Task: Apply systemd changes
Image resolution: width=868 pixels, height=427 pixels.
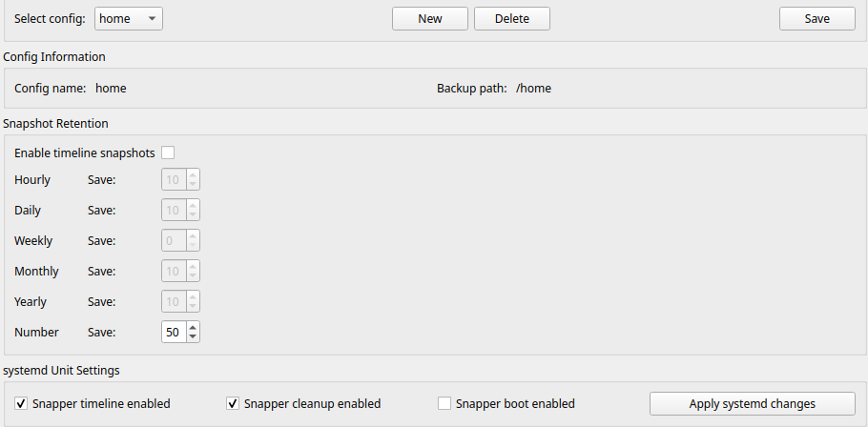Action: pos(752,403)
